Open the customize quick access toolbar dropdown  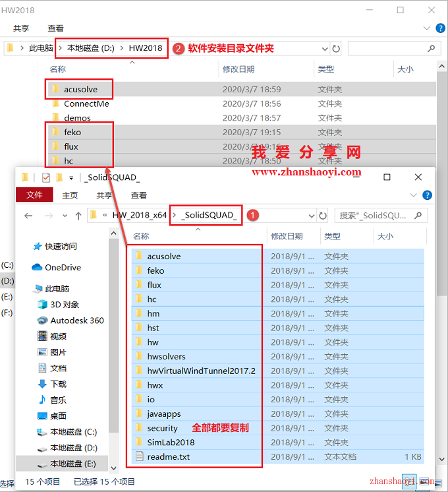click(71, 178)
